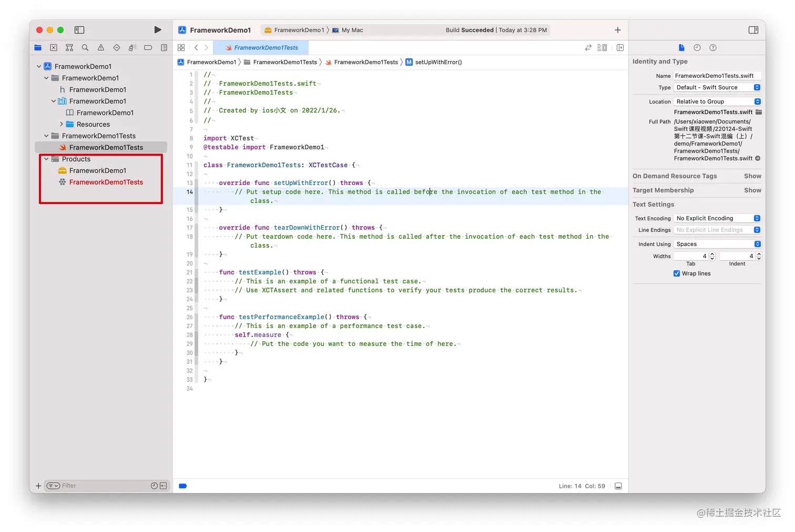Open the related items grid menu

pyautogui.click(x=181, y=48)
